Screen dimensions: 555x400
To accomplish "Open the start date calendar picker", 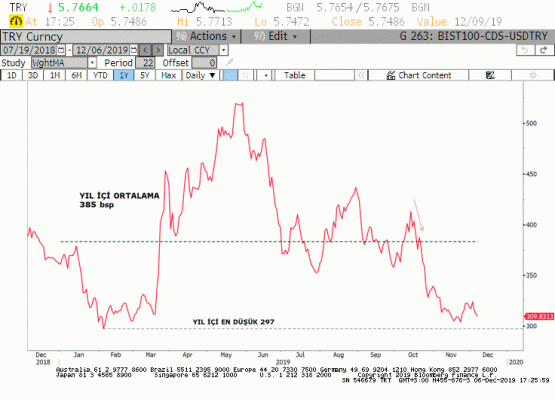I will coord(61,50).
